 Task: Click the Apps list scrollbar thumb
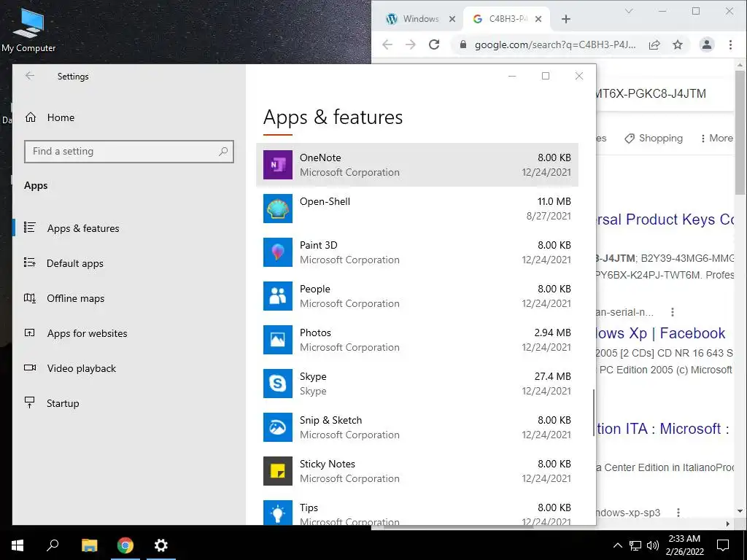(x=594, y=413)
